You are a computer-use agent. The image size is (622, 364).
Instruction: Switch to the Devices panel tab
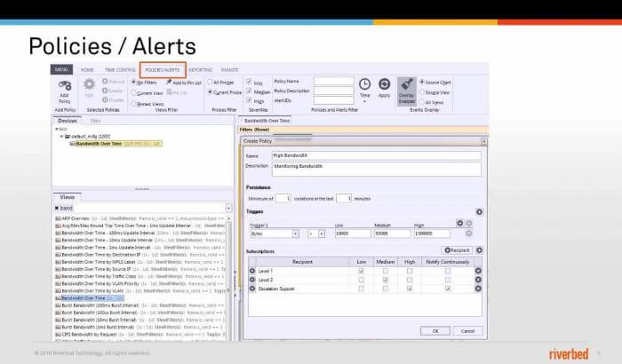pyautogui.click(x=68, y=121)
